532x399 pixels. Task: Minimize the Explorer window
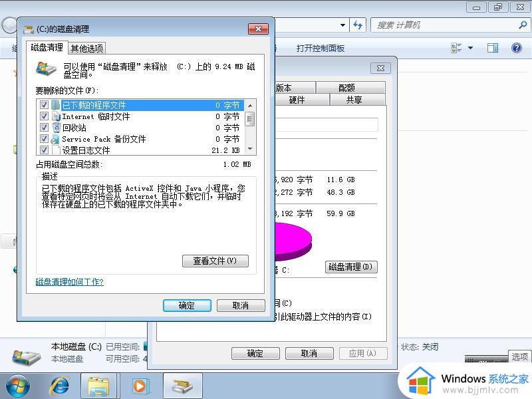pos(476,7)
